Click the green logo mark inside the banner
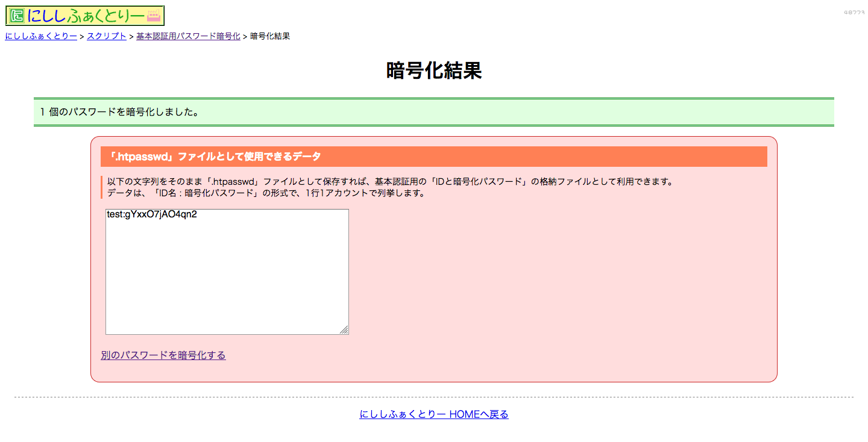Viewport: 868px width, 442px height. [17, 14]
